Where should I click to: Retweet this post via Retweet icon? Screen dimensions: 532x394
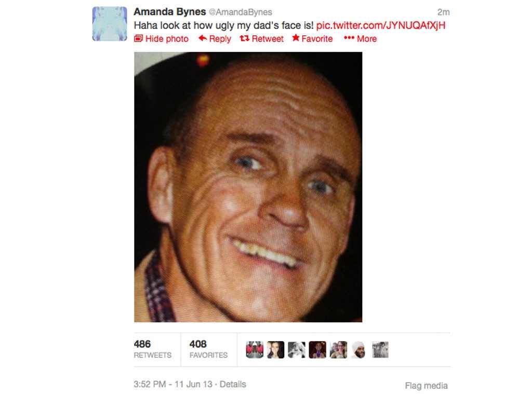click(x=244, y=38)
